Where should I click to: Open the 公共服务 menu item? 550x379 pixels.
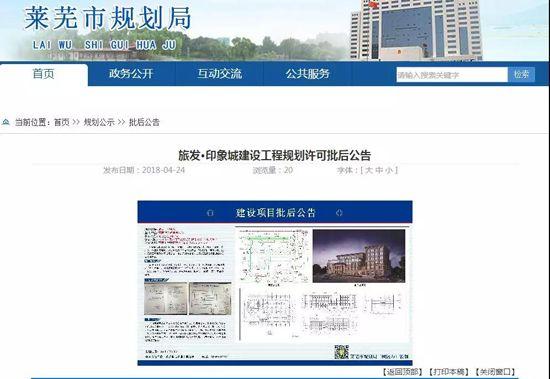pos(307,74)
